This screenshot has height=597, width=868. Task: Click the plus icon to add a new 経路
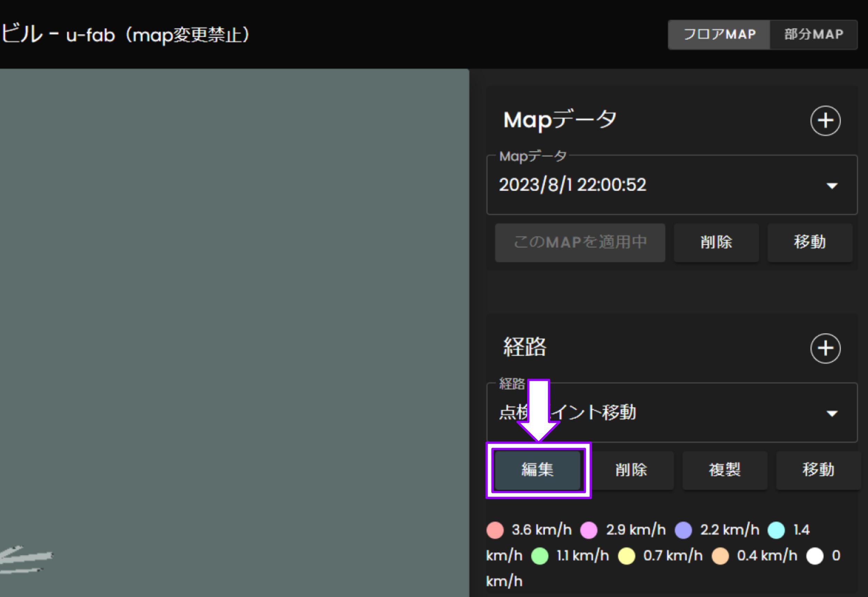[826, 348]
